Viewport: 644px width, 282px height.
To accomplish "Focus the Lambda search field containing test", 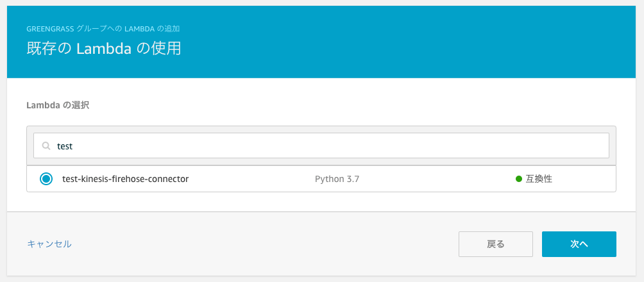I will pos(321,145).
